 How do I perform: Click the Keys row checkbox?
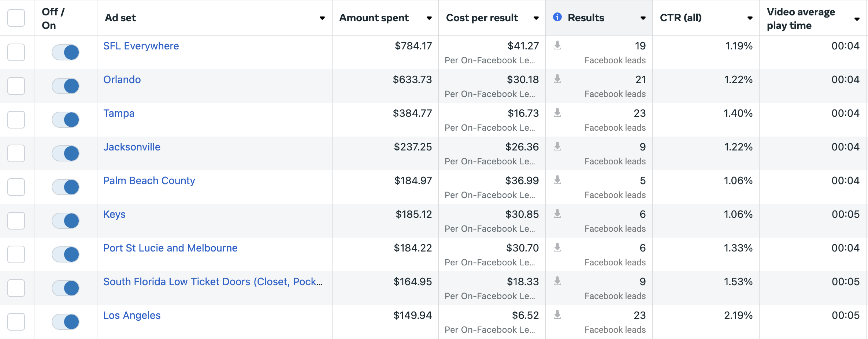coord(16,221)
